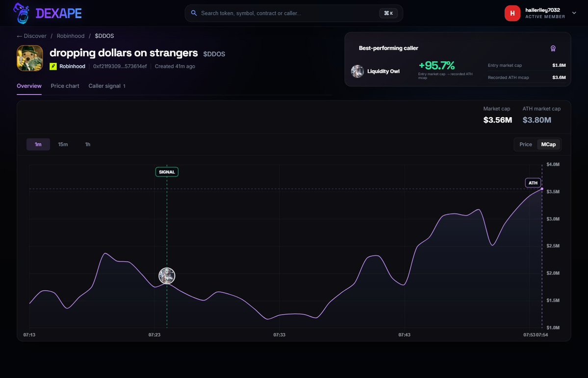Click the dropping dollars token thumbnail
This screenshot has width=588, height=378.
pos(29,58)
